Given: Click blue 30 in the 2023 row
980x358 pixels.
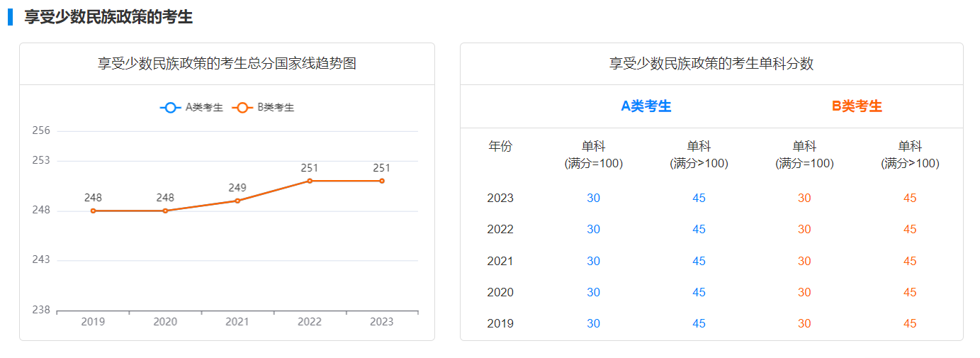Looking at the screenshot, I should pos(594,198).
